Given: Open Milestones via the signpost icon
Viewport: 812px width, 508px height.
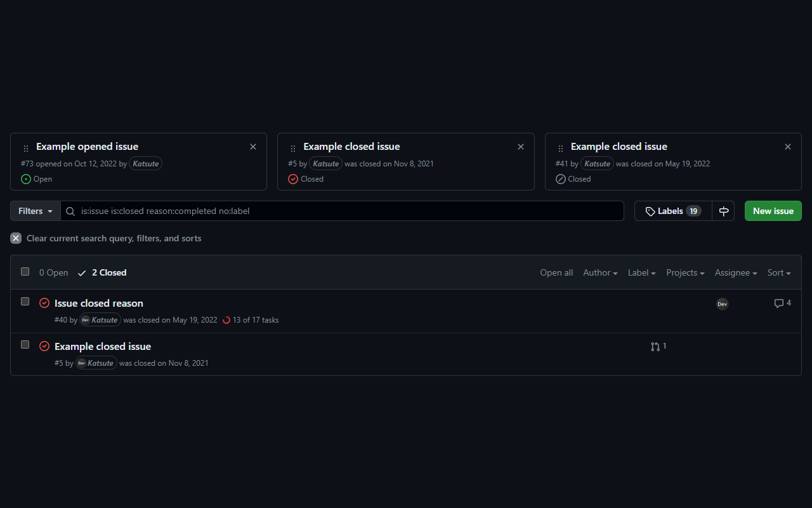Looking at the screenshot, I should pyautogui.click(x=724, y=211).
